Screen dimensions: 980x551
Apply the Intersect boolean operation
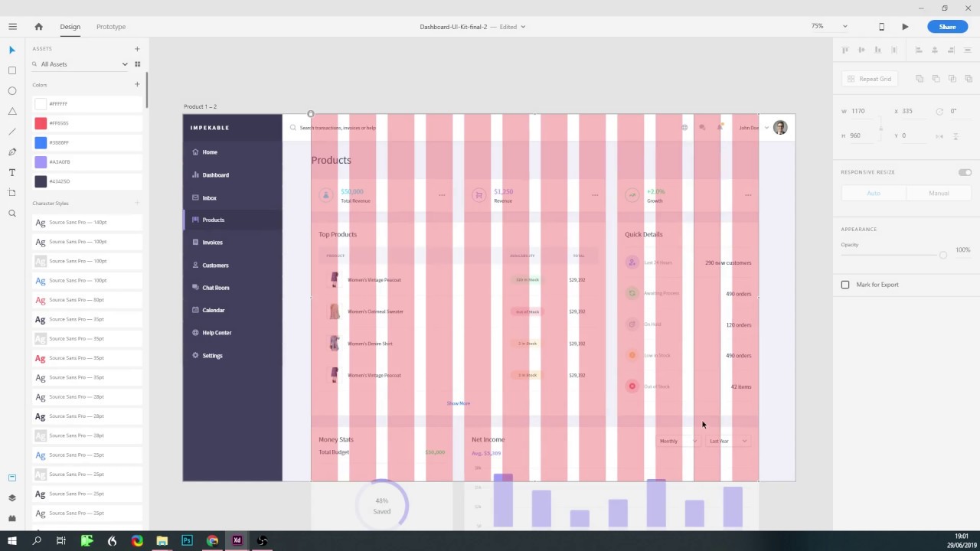pyautogui.click(x=952, y=79)
